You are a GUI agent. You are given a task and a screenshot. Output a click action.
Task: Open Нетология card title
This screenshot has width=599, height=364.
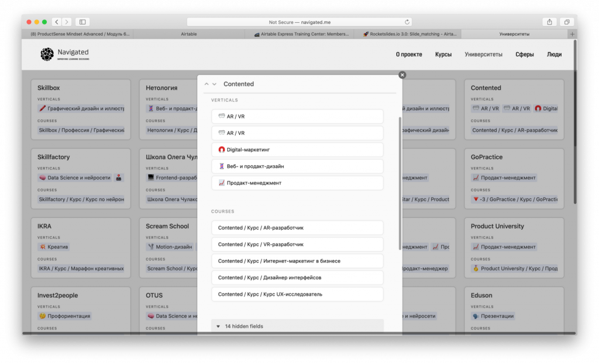coord(161,88)
